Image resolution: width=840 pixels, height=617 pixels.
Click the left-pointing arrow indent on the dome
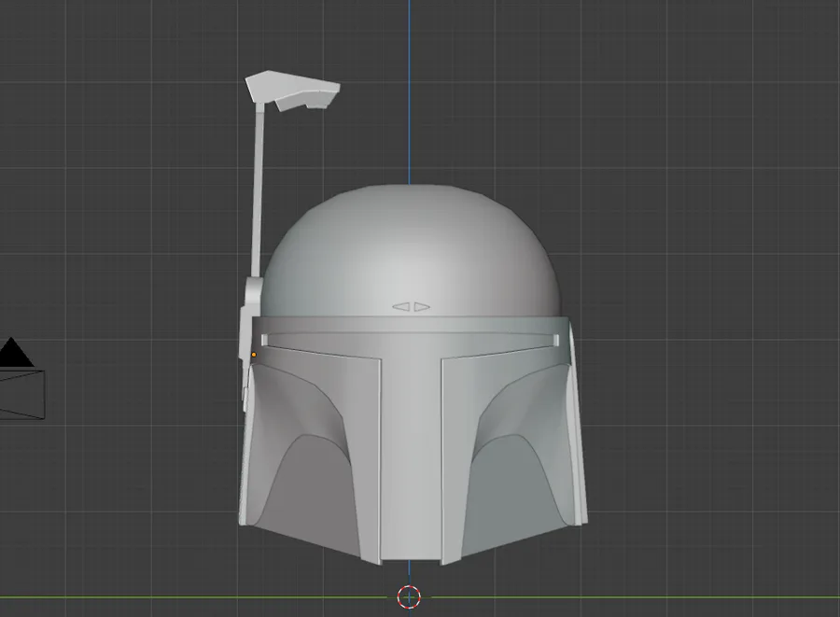401,307
